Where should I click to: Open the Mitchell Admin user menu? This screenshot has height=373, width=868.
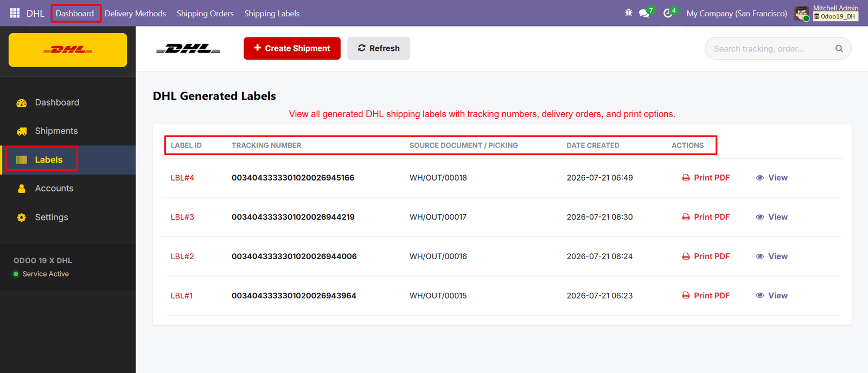(x=827, y=13)
